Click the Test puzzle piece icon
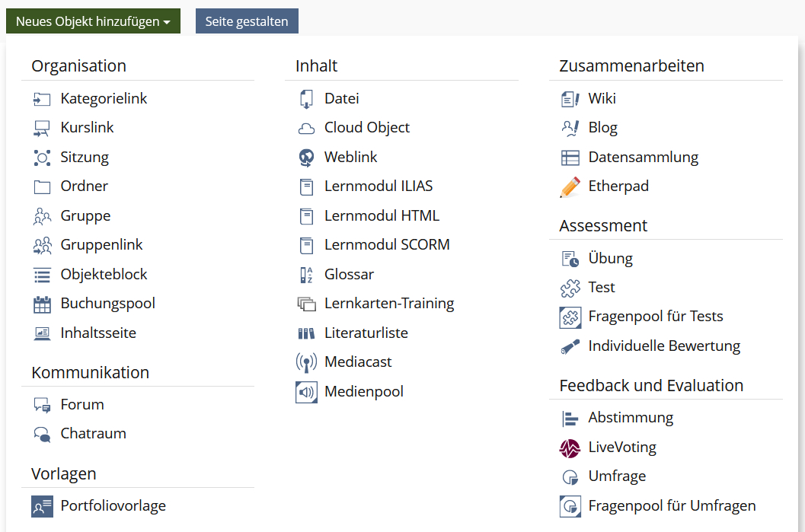The width and height of the screenshot is (805, 532). pos(570,288)
